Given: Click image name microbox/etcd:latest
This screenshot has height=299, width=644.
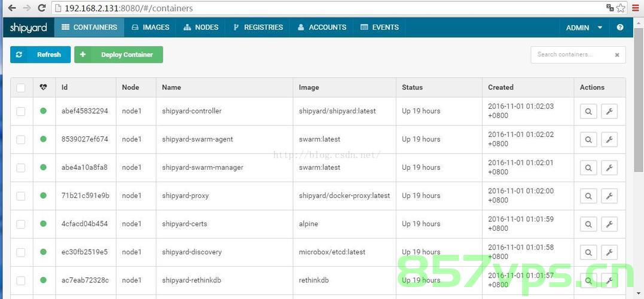Looking at the screenshot, I should point(332,252).
